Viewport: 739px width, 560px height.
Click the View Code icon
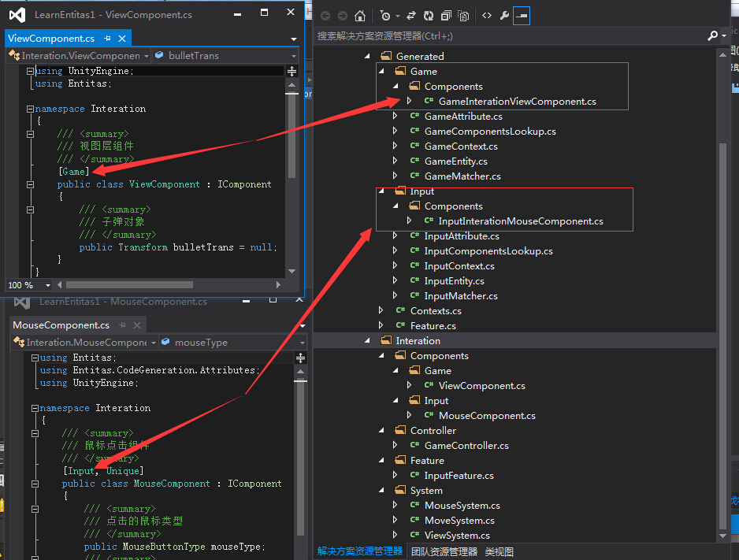pyautogui.click(x=487, y=16)
